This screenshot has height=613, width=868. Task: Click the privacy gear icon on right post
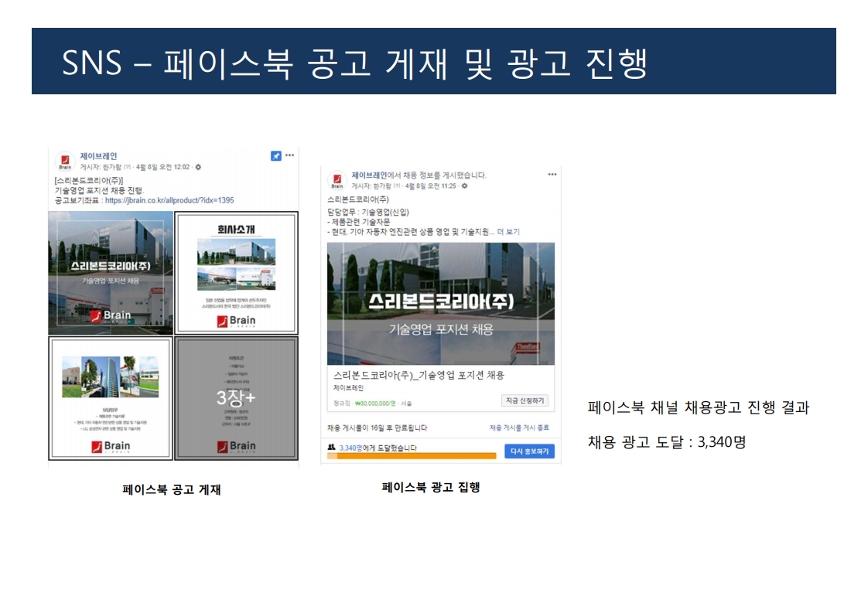(464, 186)
